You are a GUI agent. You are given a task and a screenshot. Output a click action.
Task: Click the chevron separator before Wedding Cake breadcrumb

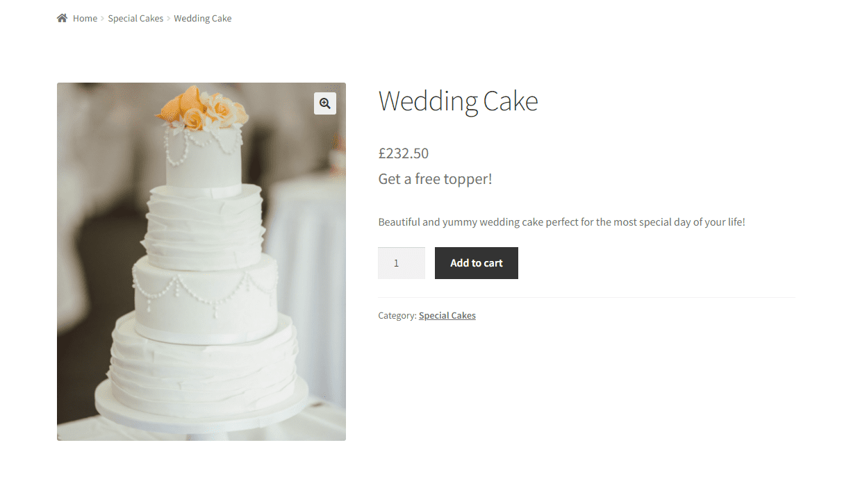point(169,19)
